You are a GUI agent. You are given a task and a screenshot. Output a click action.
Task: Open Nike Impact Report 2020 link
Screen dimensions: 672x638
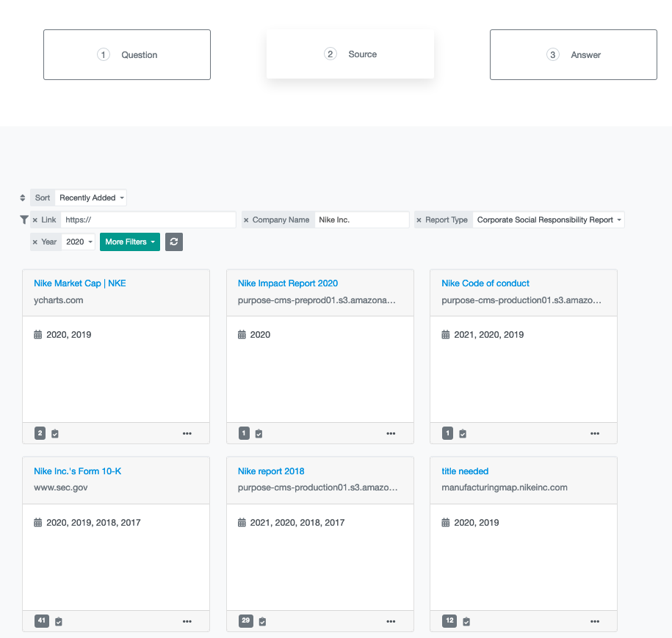[288, 283]
